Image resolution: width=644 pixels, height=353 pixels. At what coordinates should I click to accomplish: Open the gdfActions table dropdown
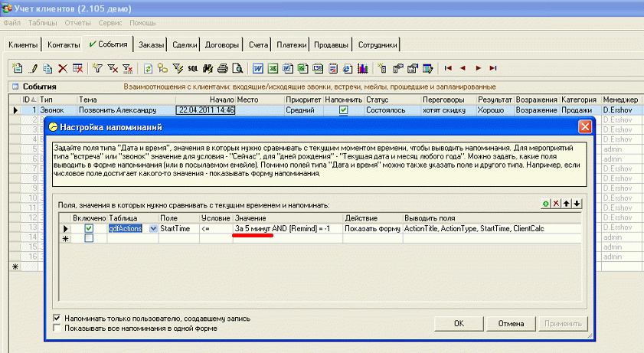pos(153,228)
